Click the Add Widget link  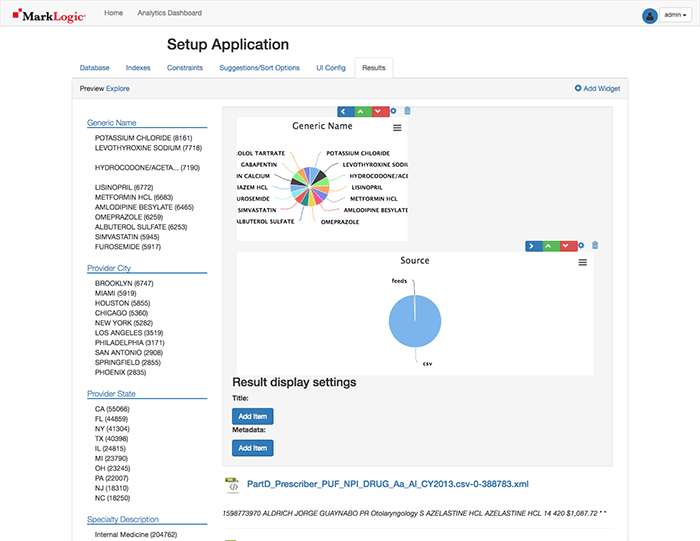598,88
